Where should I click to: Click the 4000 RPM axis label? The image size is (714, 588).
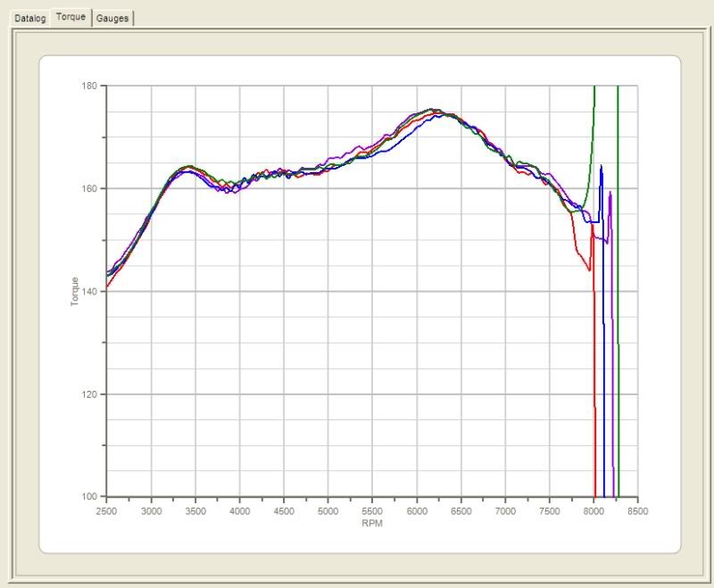[239, 511]
